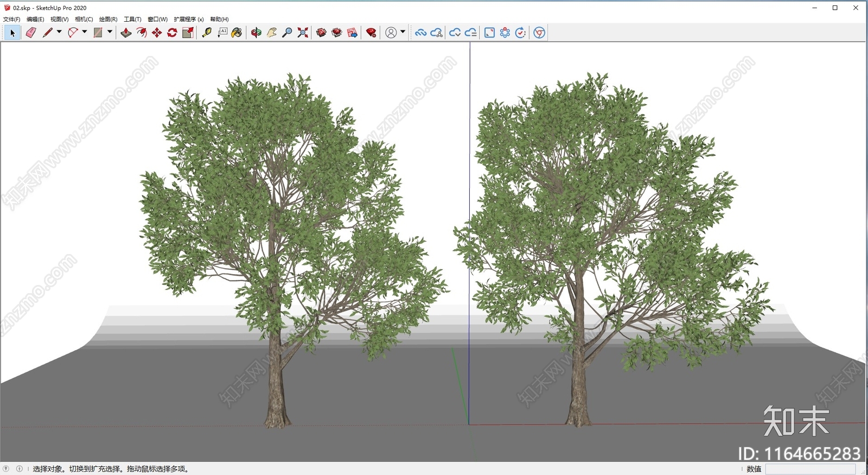
Task: Select the Arc tool
Action: [x=73, y=33]
